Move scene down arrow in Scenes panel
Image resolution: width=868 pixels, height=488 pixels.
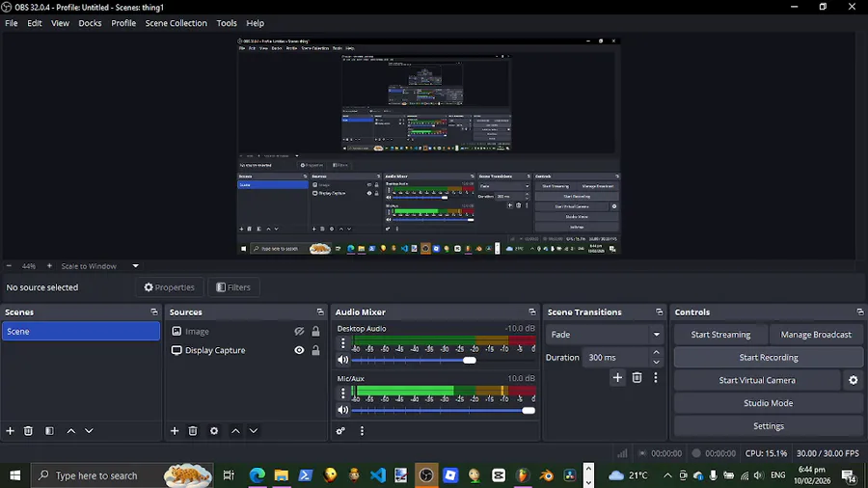pos(89,430)
